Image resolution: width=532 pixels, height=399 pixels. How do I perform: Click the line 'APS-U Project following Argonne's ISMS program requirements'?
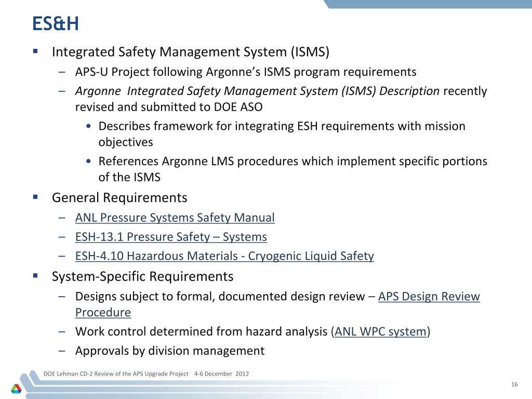coord(246,72)
